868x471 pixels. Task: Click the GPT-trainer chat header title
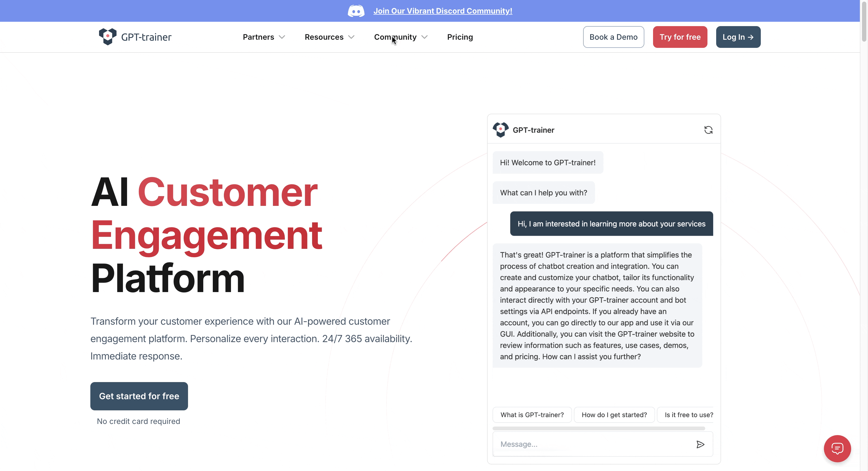[533, 130]
